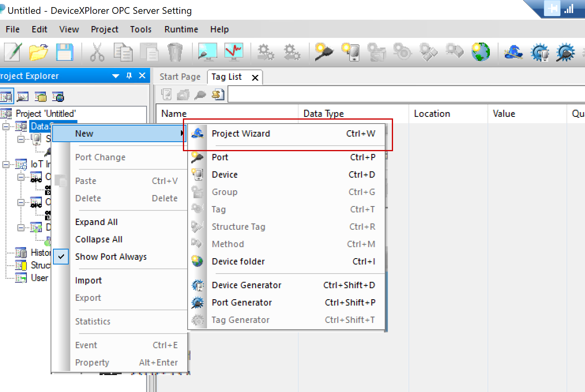Screen dimensions: 585x392
Task: Click the Save floppy disk toolbar icon
Action: [64, 52]
